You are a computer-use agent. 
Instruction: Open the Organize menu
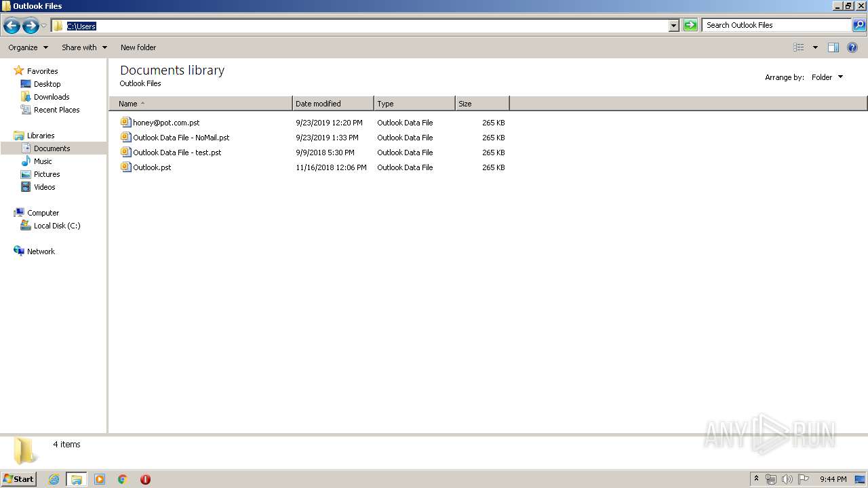tap(28, 47)
